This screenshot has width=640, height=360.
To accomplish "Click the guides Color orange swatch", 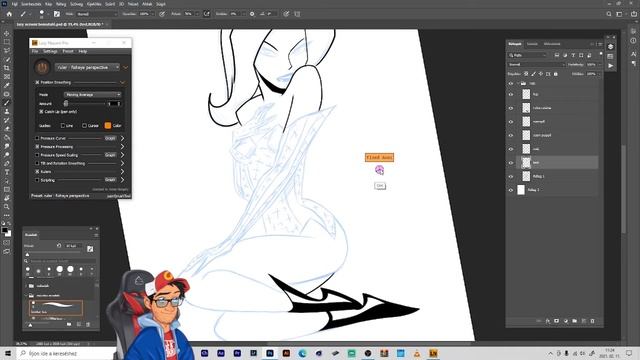I will click(x=108, y=126).
